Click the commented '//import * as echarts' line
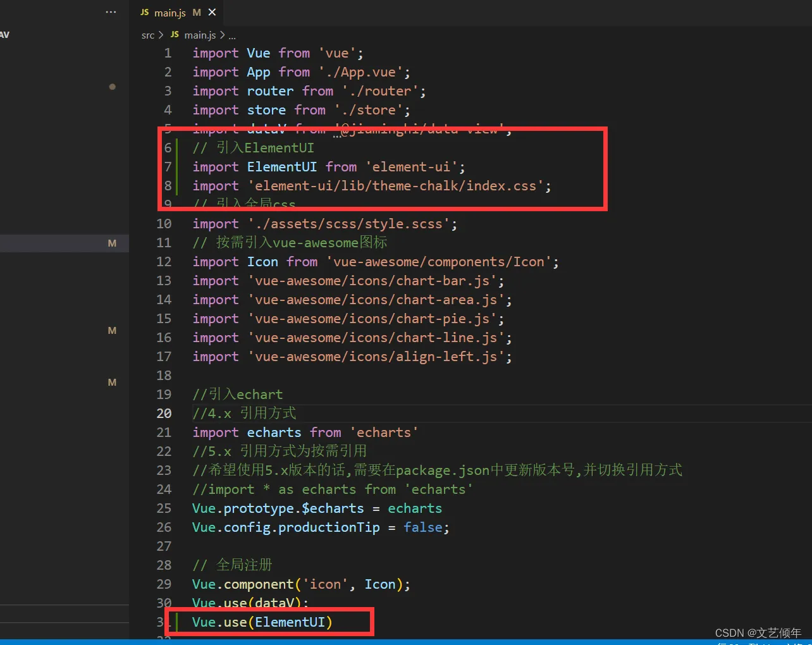The image size is (812, 645). 333,489
